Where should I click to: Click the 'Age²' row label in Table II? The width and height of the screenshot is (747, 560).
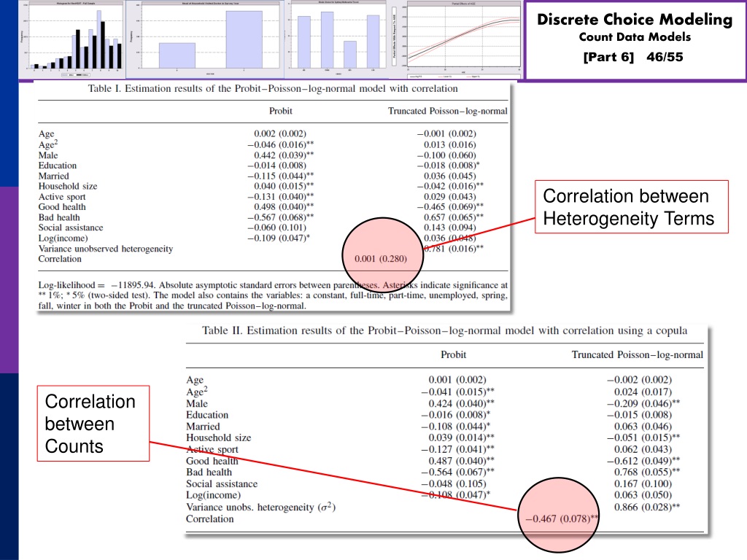coord(197,392)
